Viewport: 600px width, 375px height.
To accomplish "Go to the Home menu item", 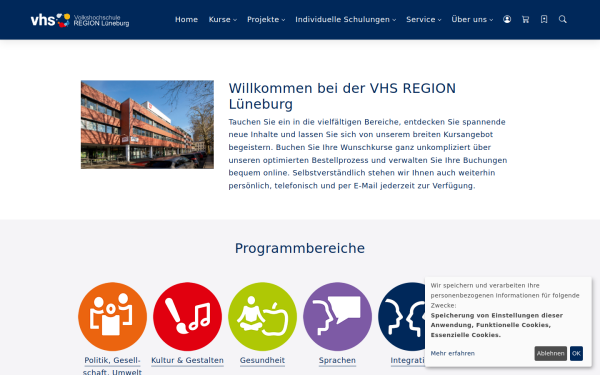I will (186, 20).
